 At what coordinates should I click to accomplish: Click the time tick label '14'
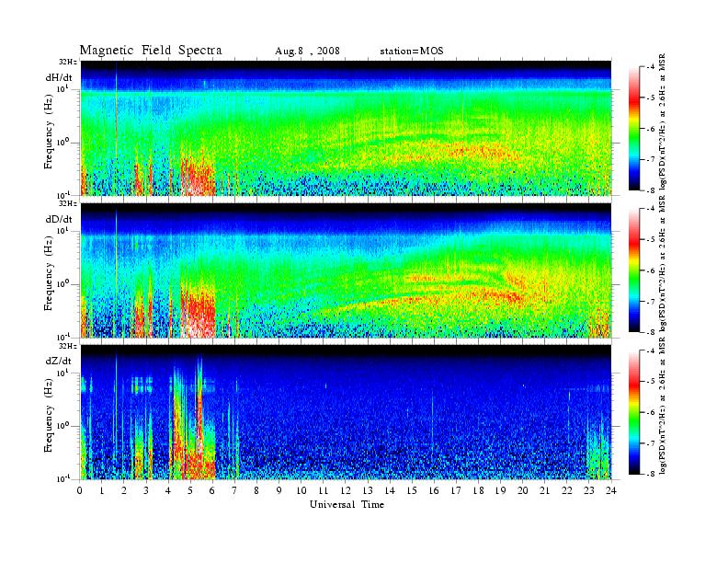[390, 490]
